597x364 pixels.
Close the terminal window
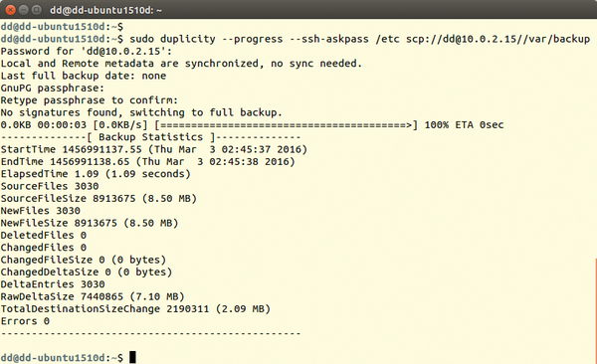click(10, 10)
